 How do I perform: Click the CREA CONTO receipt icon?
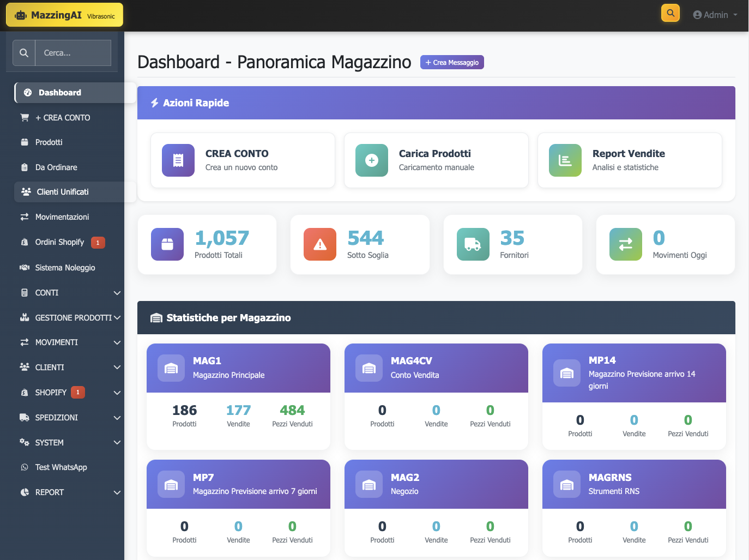178,160
